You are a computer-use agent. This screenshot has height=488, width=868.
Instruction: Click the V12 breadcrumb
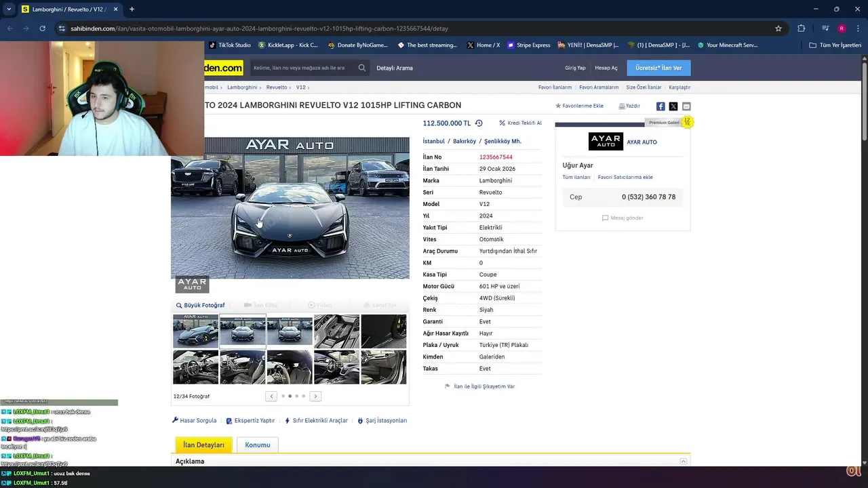pos(300,87)
